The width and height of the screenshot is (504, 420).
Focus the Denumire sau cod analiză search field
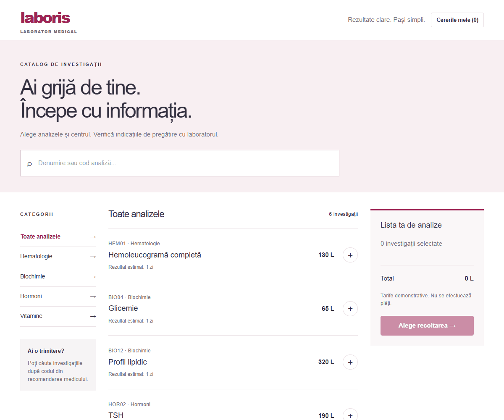click(180, 163)
